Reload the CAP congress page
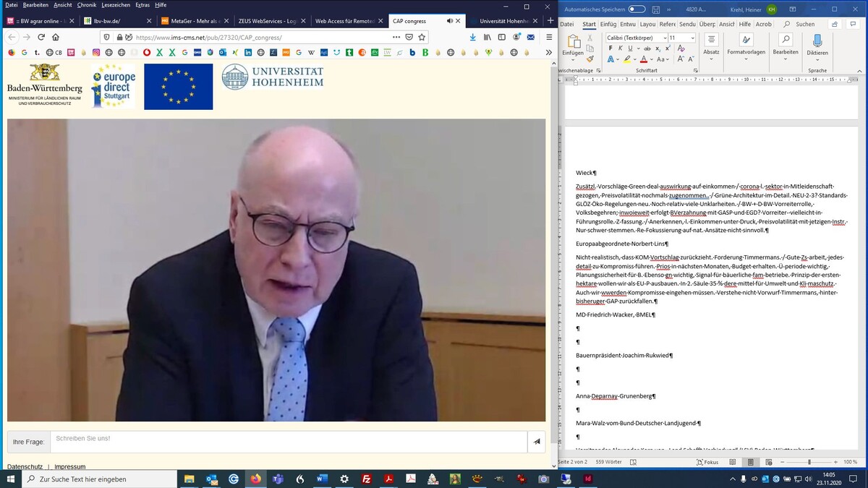This screenshot has height=488, width=868. (x=41, y=37)
